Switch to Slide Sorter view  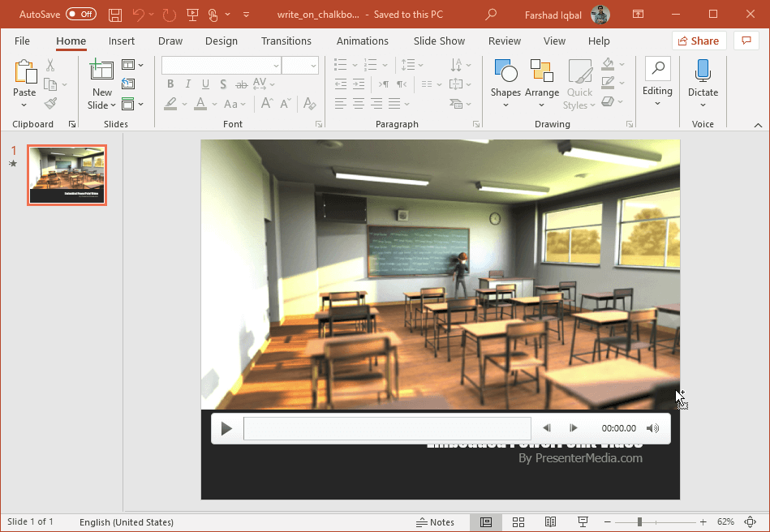click(518, 522)
